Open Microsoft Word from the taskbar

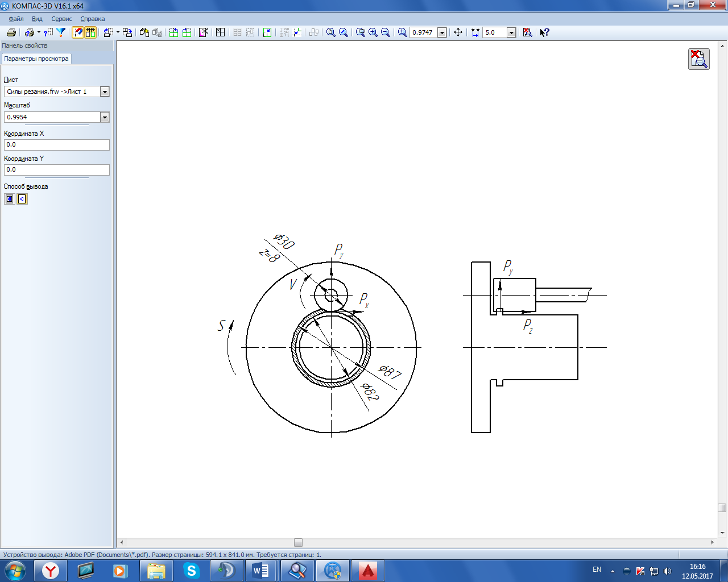260,570
